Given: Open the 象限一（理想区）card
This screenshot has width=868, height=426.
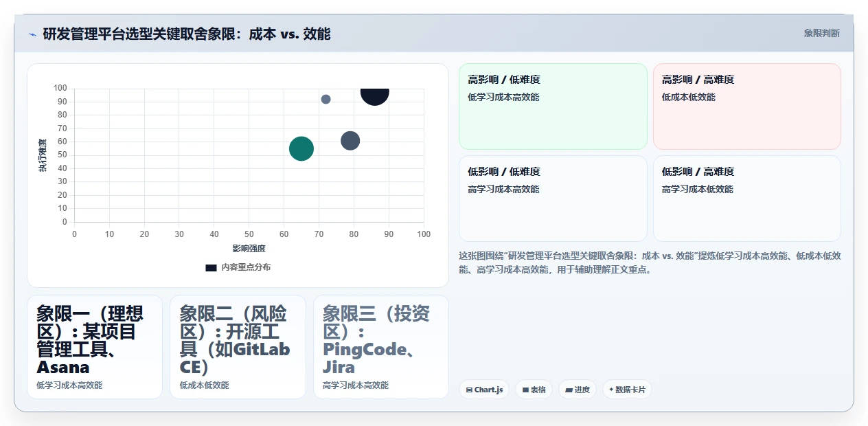Looking at the screenshot, I should pyautogui.click(x=95, y=347).
